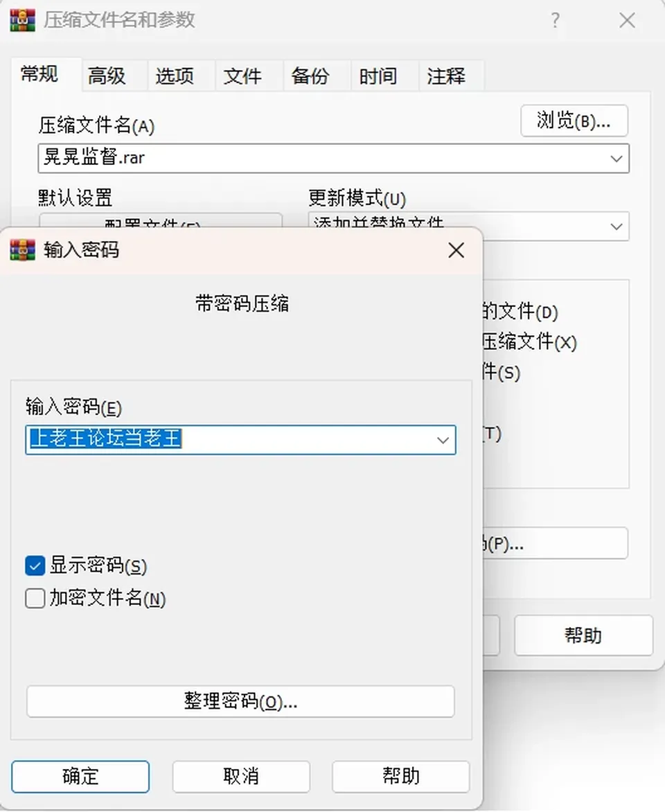Uncheck the 显示密码 checkbox
Viewport: 665px width, 812px height.
(35, 566)
